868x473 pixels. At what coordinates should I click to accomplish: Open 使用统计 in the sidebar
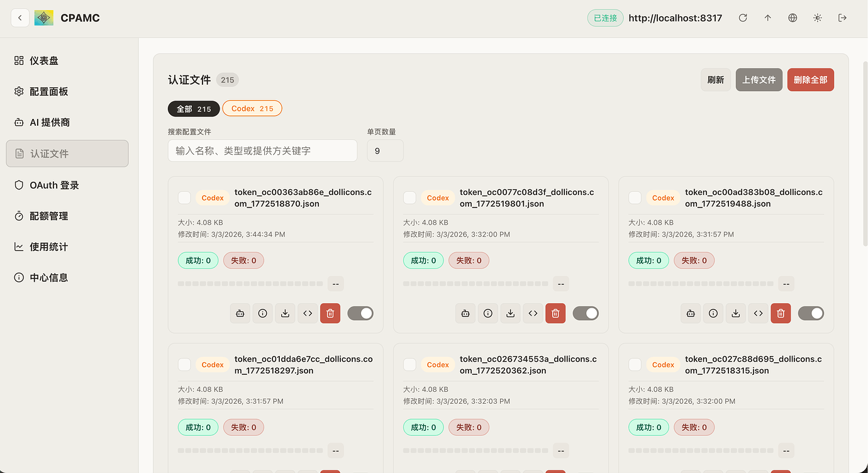point(67,247)
